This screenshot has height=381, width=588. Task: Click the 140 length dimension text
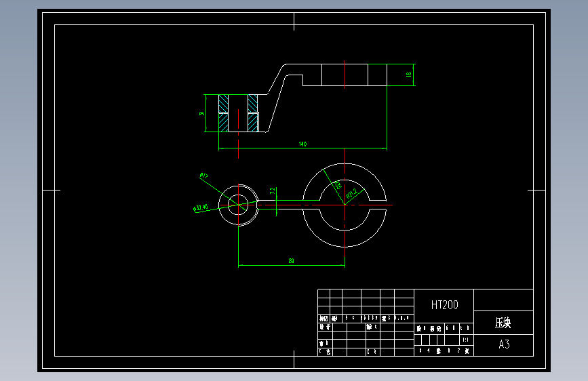(302, 144)
